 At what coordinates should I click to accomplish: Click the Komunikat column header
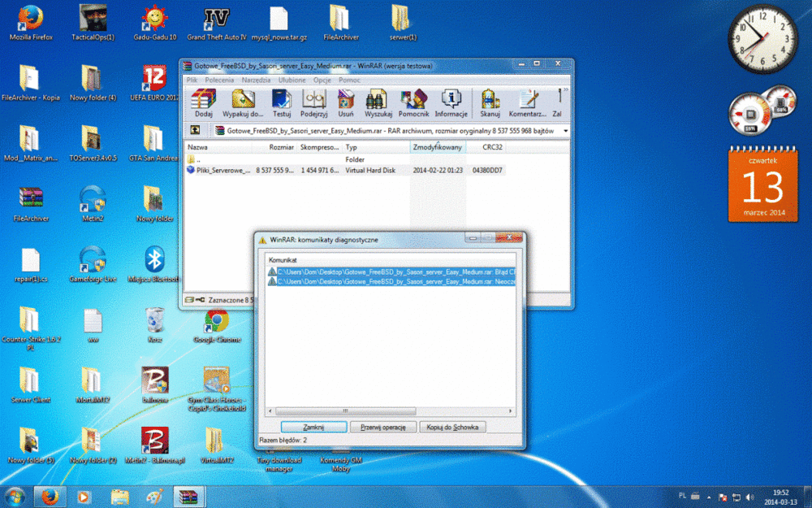click(391, 260)
